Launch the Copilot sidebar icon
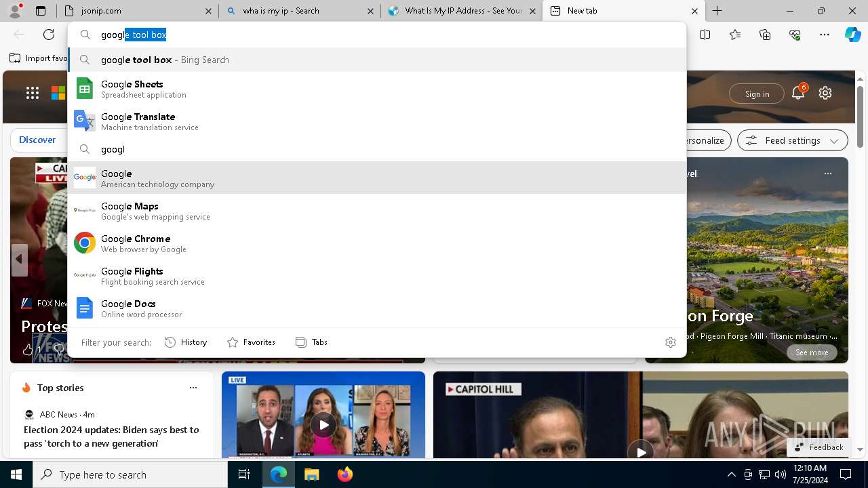The image size is (868, 488). (852, 35)
